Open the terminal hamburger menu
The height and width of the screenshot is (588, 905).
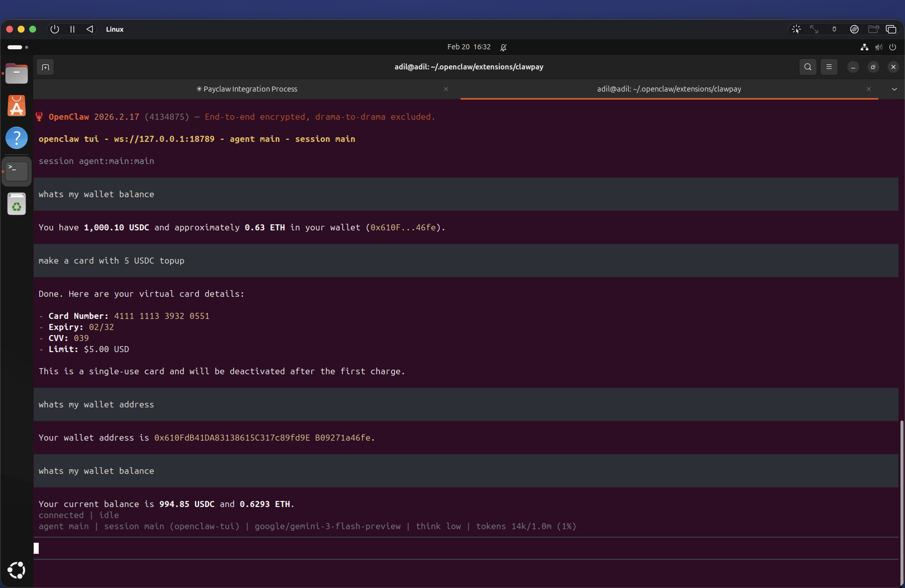click(829, 67)
